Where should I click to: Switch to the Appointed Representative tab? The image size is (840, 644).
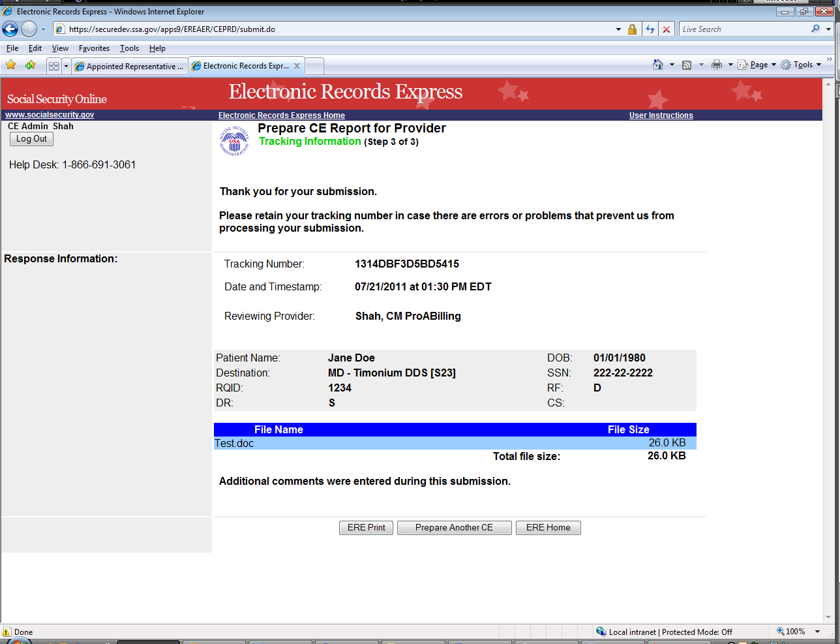click(129, 66)
